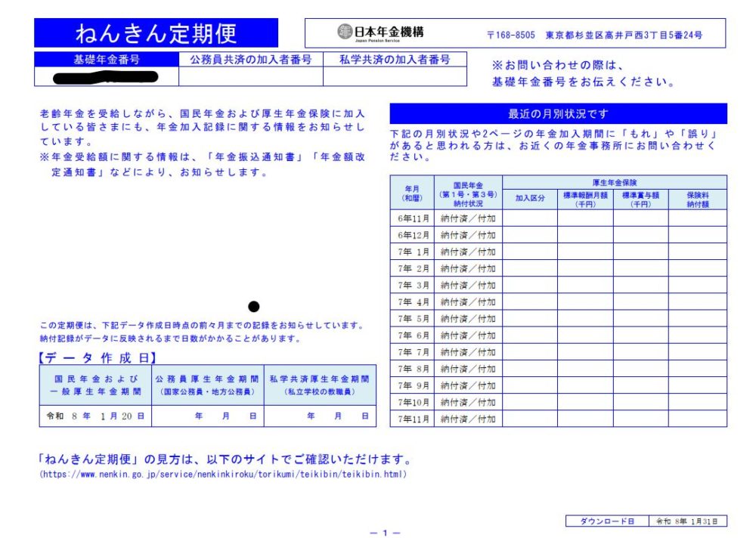The image size is (756, 538).
Task: Click the ねんきん定期便 blue title banner
Action: tap(156, 33)
